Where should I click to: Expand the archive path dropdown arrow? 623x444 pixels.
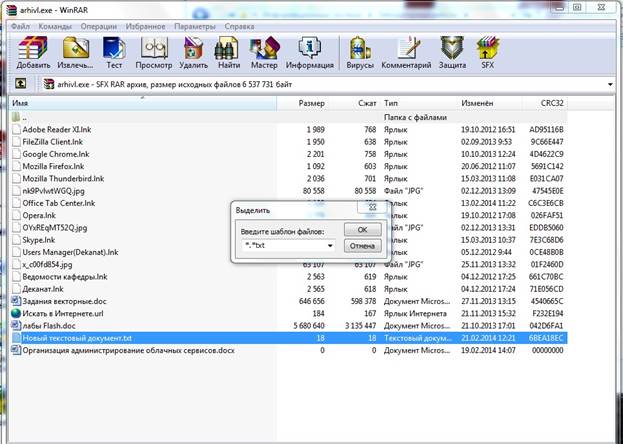tap(610, 84)
